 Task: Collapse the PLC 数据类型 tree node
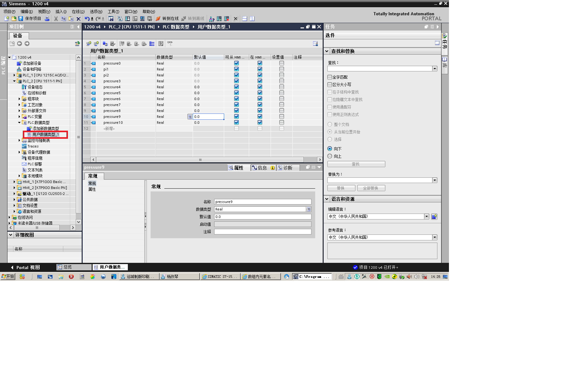pyautogui.click(x=19, y=123)
